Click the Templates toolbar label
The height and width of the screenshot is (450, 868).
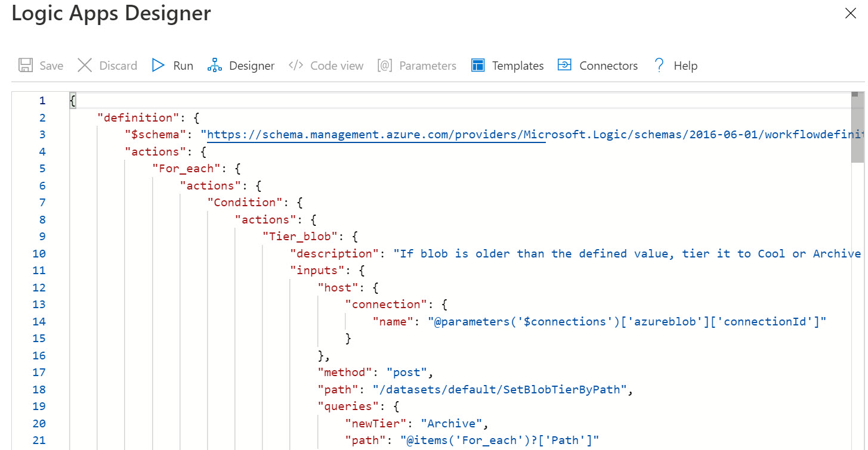click(x=518, y=66)
